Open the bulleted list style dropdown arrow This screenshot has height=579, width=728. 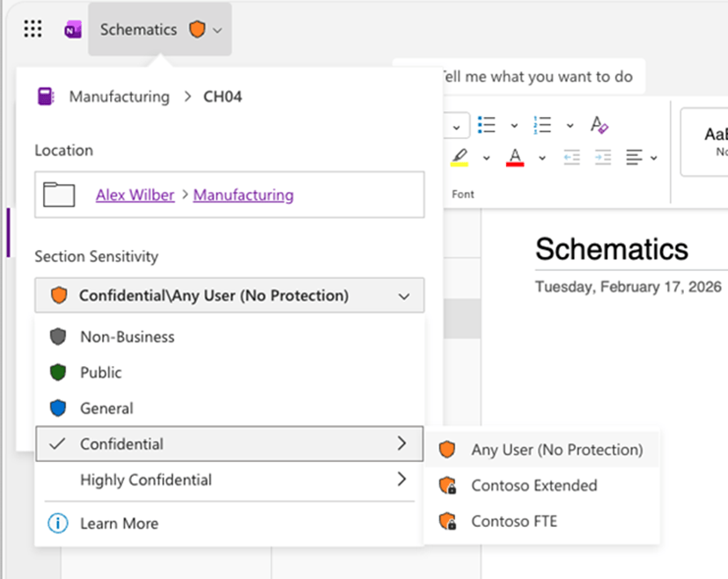tap(514, 126)
